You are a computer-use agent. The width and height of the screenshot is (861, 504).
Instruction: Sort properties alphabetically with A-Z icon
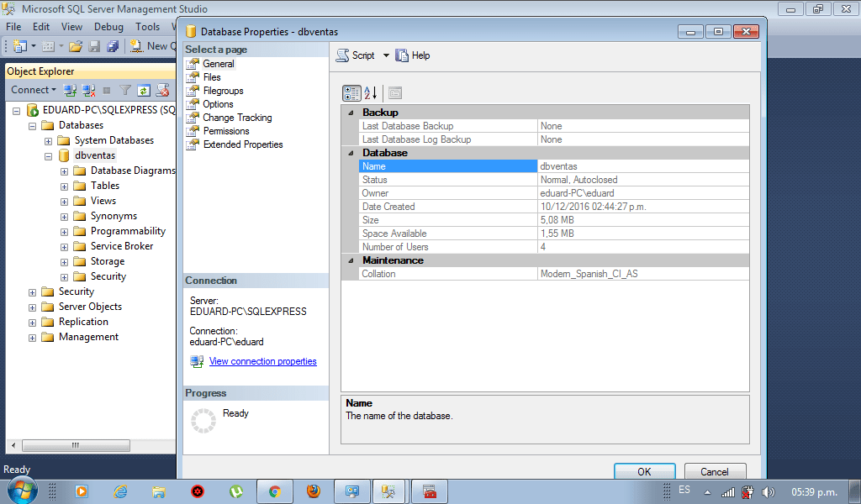click(x=371, y=92)
